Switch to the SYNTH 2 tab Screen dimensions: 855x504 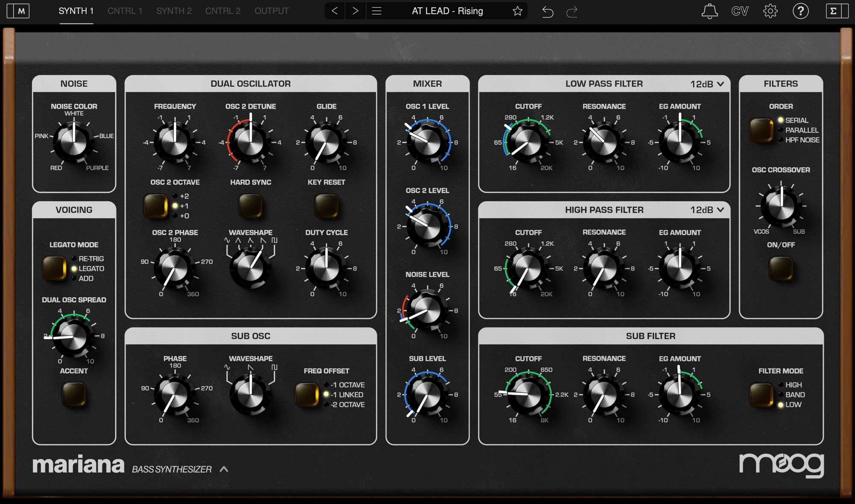click(174, 11)
